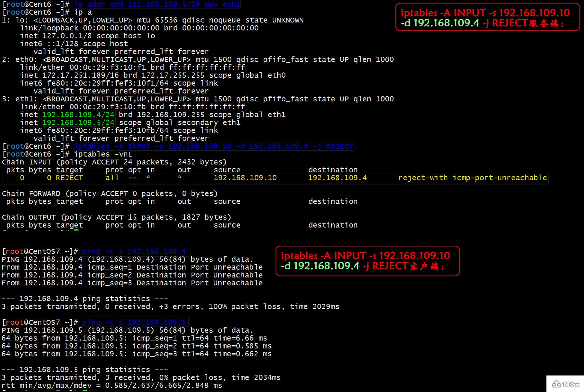Click the '100% packet loss' statistics line
The image size is (584, 392).
171,306
